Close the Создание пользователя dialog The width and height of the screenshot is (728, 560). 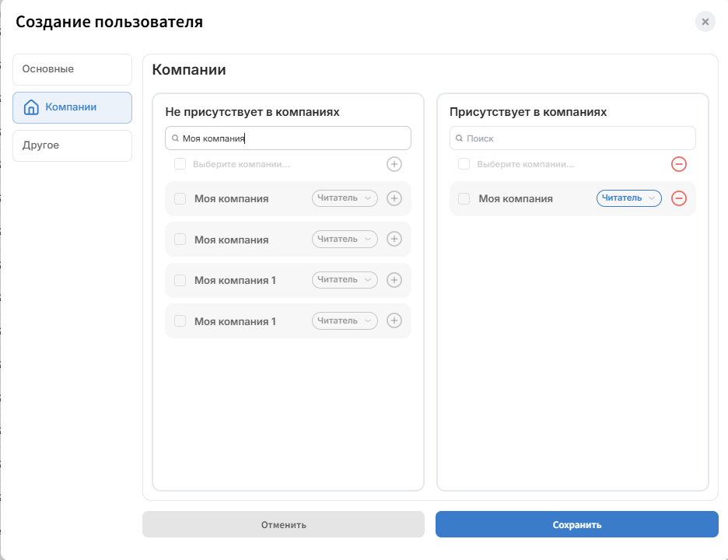[x=705, y=22]
